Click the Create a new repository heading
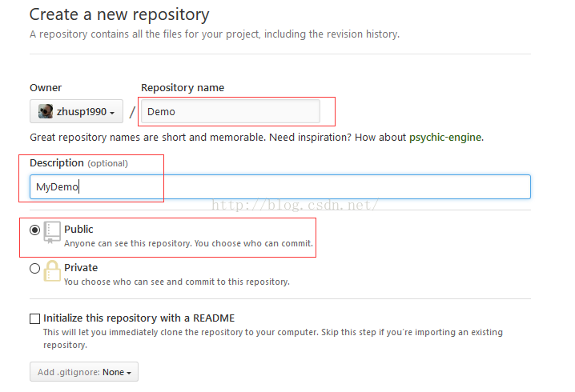 (119, 15)
